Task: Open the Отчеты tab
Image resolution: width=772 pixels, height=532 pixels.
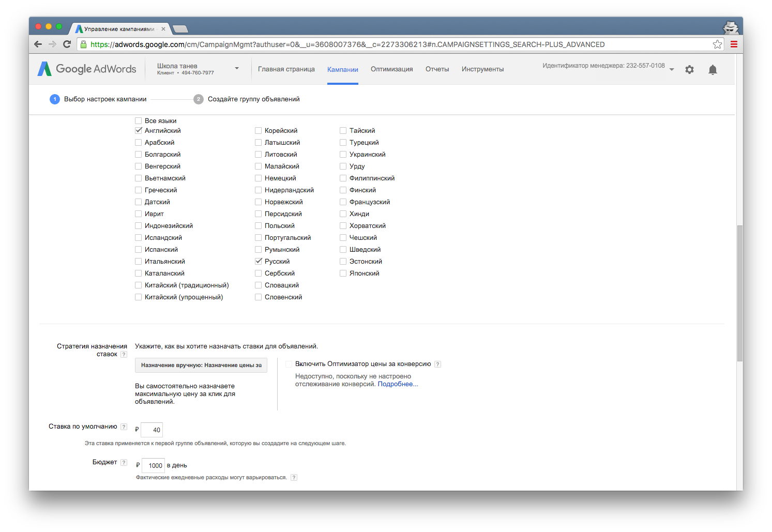Action: pos(437,69)
